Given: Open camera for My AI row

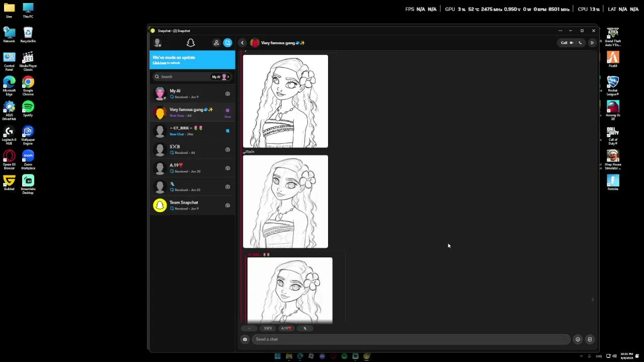Looking at the screenshot, I should tap(227, 94).
